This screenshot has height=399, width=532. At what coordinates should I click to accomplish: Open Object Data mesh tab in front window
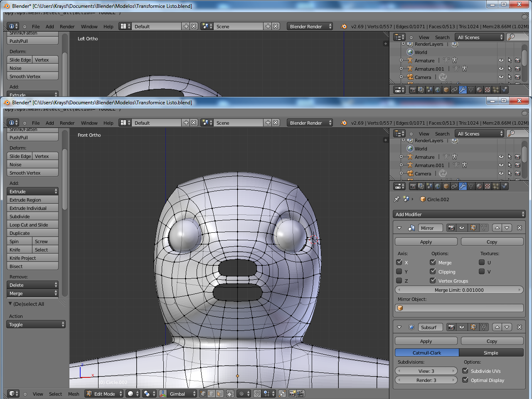pyautogui.click(x=471, y=186)
